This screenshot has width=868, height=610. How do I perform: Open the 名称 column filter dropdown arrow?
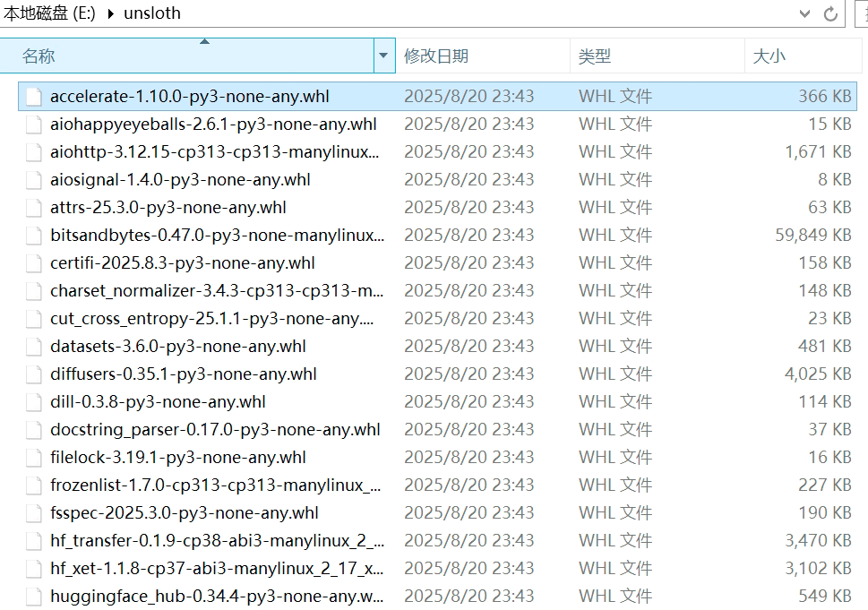(383, 56)
